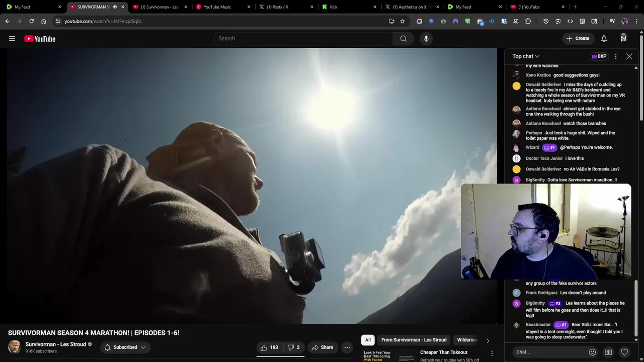This screenshot has width=644, height=362.
Task: Switch to the Kick tab
Action: point(349,7)
